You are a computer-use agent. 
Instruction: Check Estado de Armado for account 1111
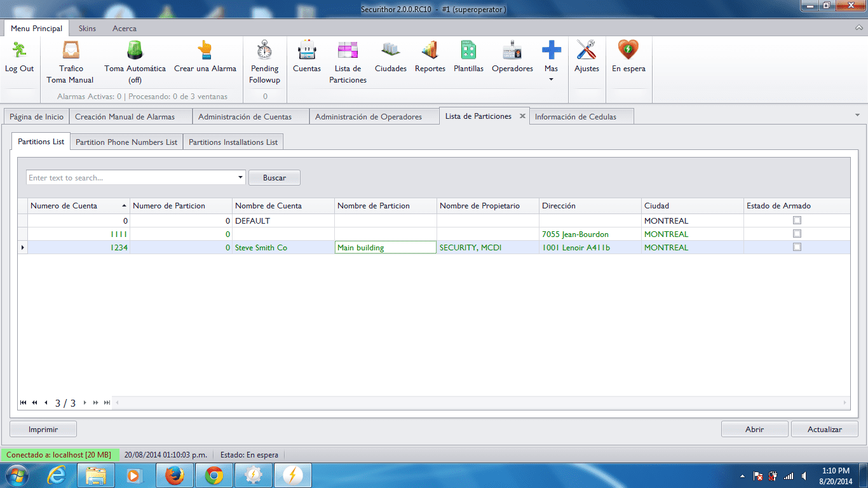point(797,233)
